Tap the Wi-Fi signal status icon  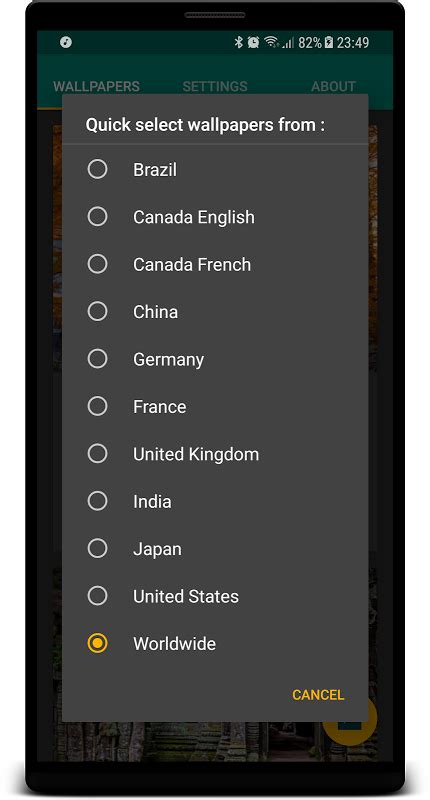pyautogui.click(x=271, y=42)
